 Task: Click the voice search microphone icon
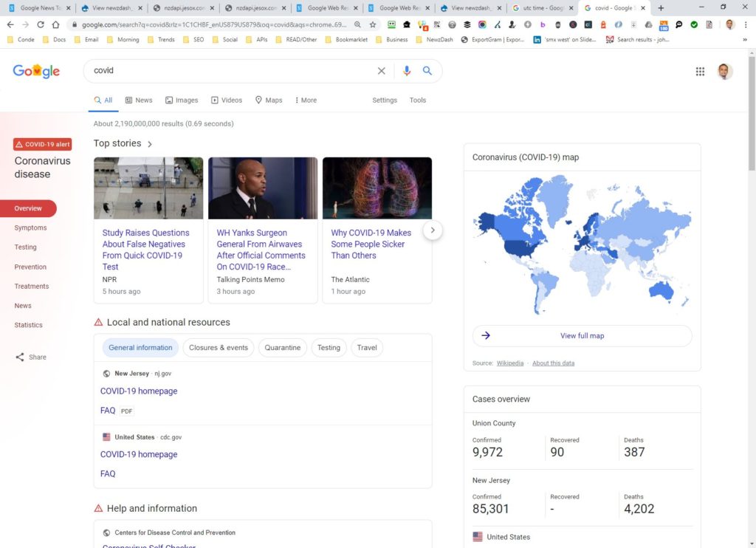coord(407,71)
